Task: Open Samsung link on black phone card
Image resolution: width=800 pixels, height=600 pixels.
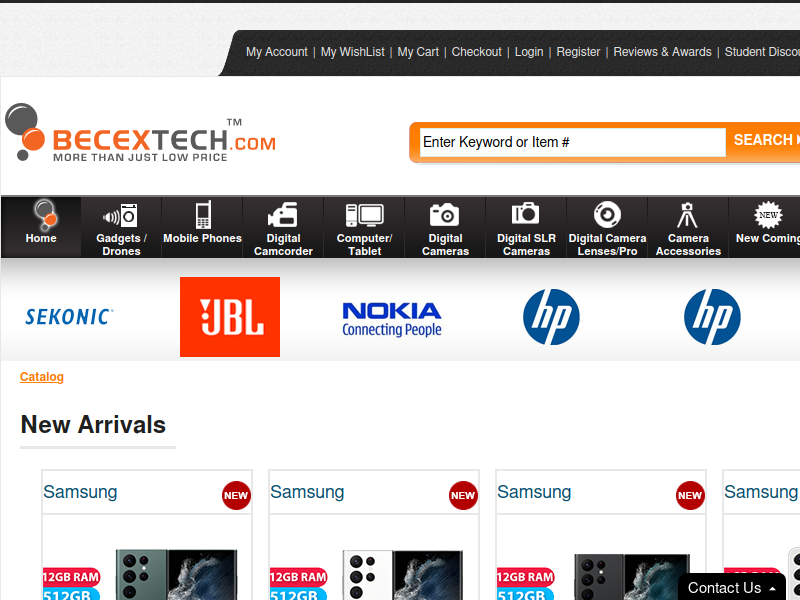Action: [534, 492]
